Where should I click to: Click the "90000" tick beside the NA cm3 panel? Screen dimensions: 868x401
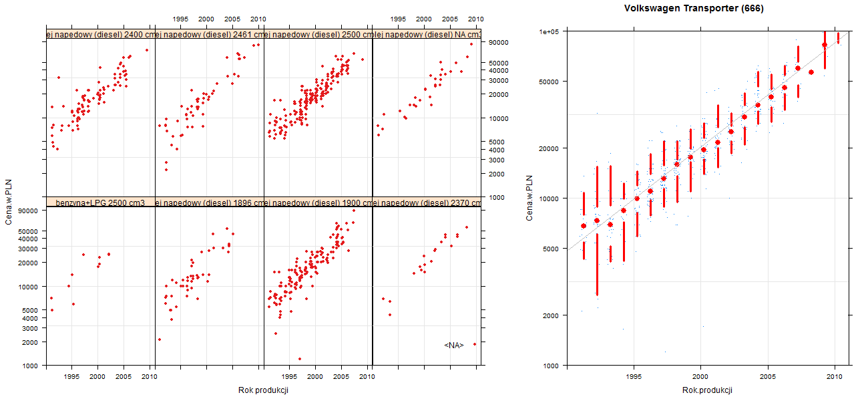pos(499,43)
